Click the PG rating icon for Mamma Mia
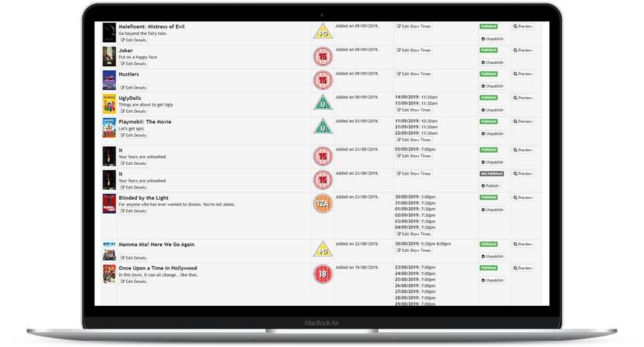The image size is (644, 347). point(322,250)
